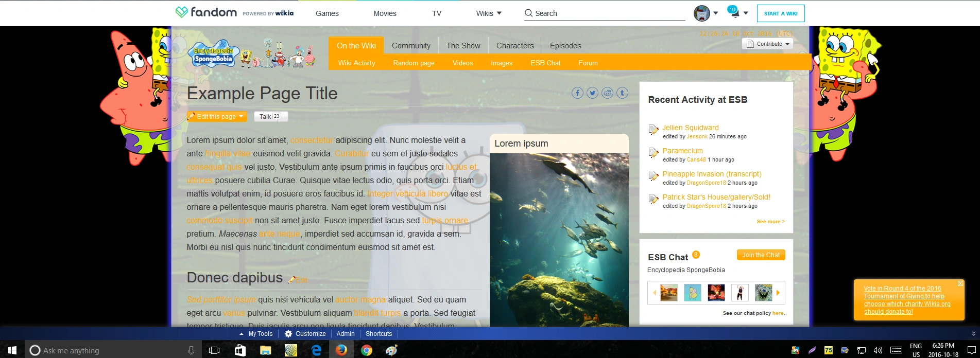Image resolution: width=980 pixels, height=358 pixels.
Task: Open the Community tab
Action: [411, 45]
